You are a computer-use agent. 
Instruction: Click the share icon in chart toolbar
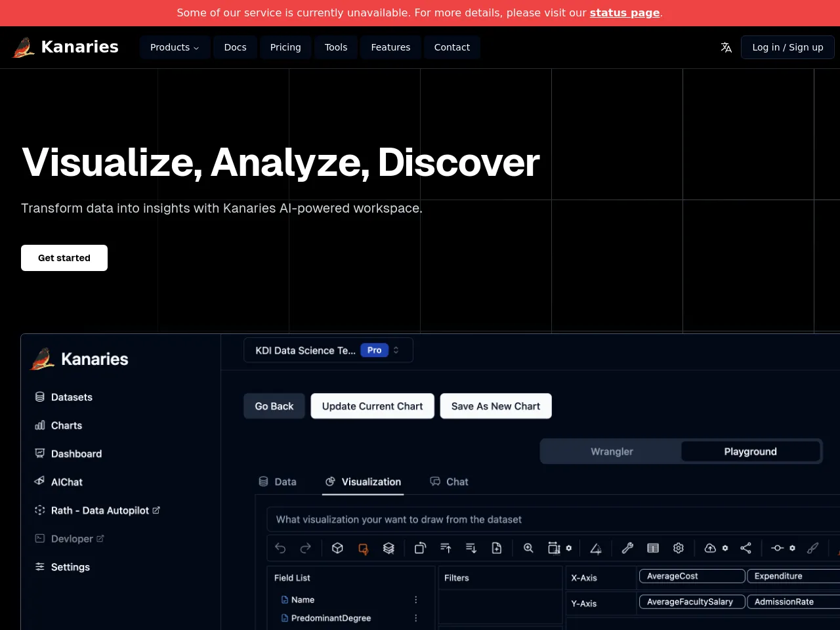tap(745, 548)
